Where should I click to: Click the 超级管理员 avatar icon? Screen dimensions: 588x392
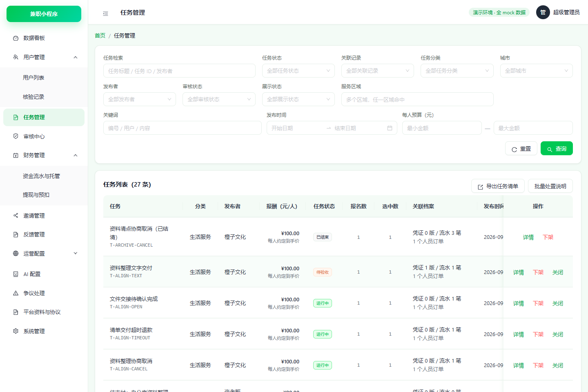tap(543, 12)
